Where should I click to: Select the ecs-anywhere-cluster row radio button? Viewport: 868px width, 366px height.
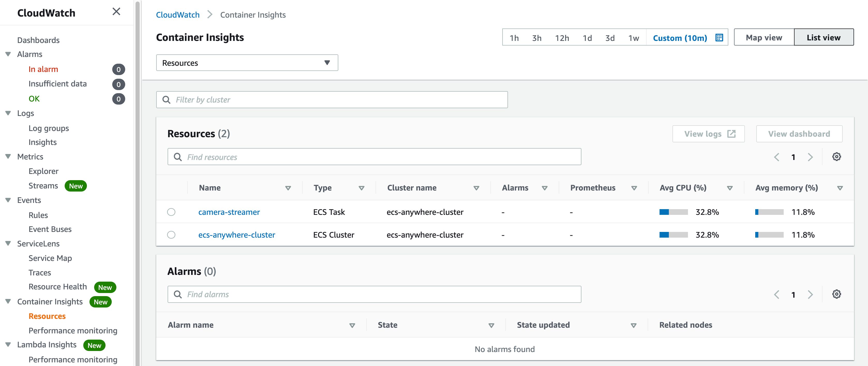[171, 235]
